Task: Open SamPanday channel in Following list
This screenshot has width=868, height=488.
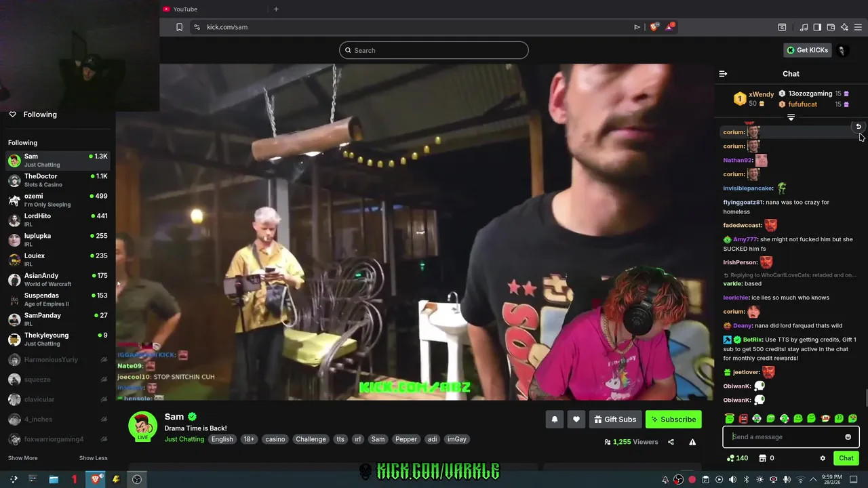Action: (58, 319)
